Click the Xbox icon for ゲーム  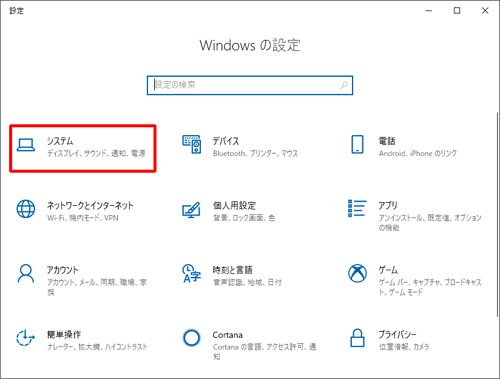click(357, 273)
